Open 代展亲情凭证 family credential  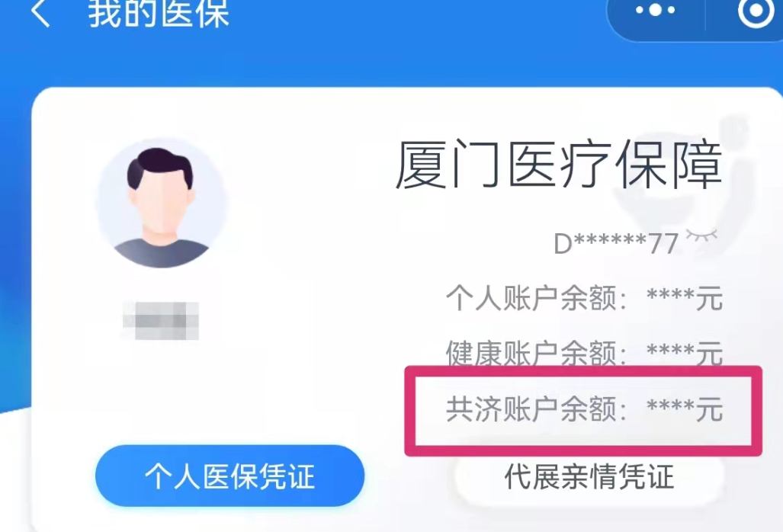[x=589, y=476]
